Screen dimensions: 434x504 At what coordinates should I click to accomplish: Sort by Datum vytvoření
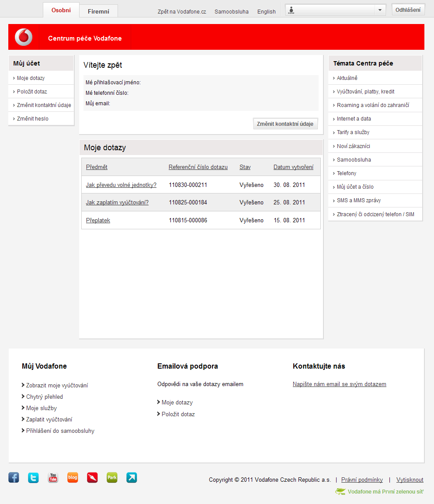tap(293, 167)
